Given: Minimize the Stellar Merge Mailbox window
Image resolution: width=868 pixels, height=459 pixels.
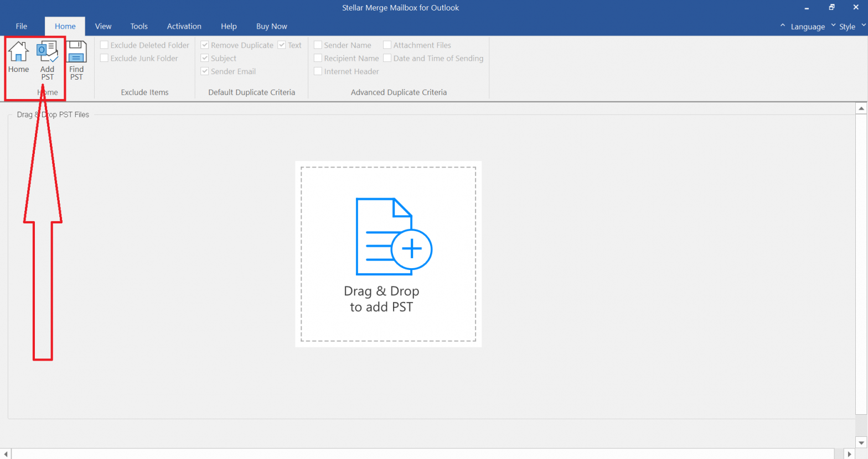Looking at the screenshot, I should (807, 8).
